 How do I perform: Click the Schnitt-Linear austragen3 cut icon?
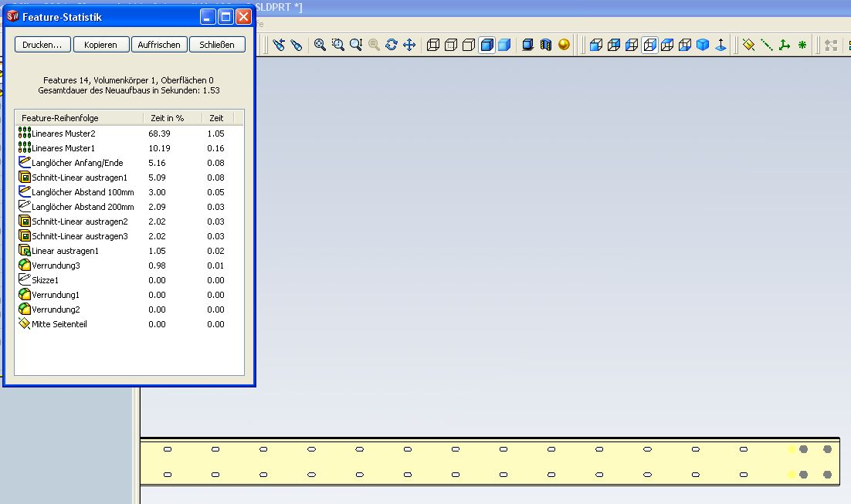(x=25, y=236)
